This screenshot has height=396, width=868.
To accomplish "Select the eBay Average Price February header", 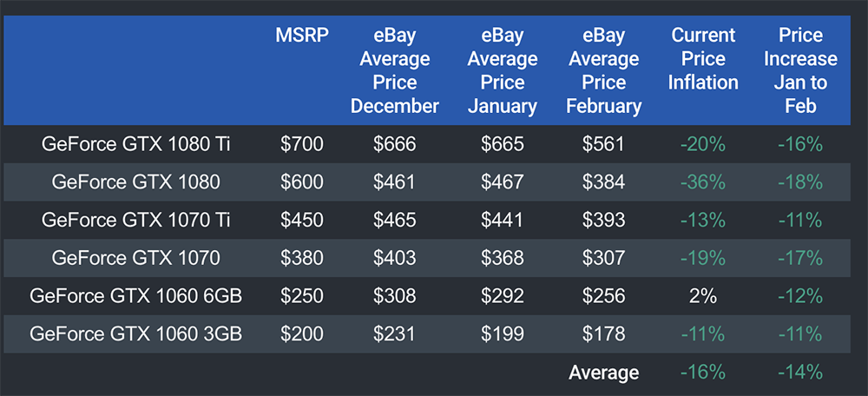I will point(603,70).
